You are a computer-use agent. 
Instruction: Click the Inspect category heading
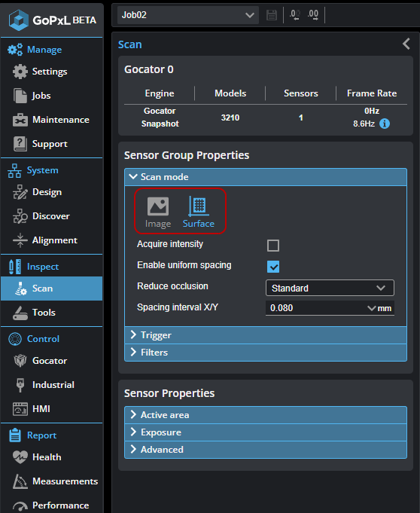tap(43, 267)
